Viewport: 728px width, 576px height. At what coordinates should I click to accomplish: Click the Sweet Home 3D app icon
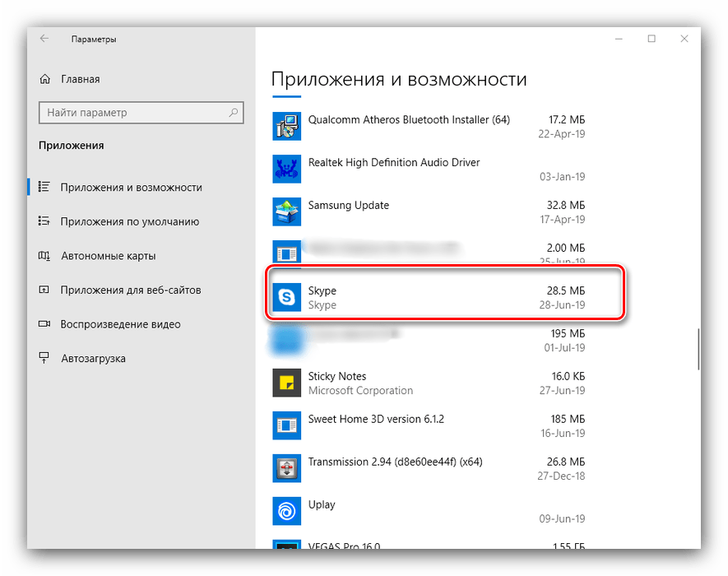pyautogui.click(x=286, y=426)
